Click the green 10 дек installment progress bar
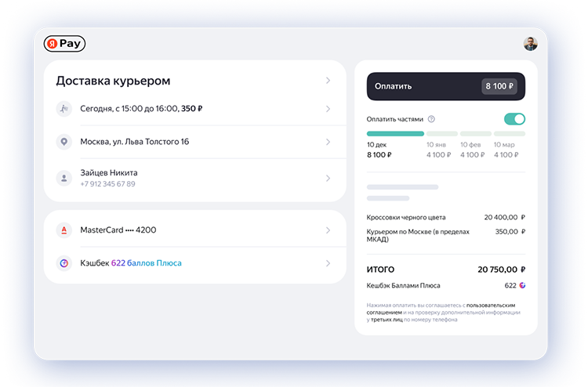Viewport: 588px width, 387px height. pos(394,134)
